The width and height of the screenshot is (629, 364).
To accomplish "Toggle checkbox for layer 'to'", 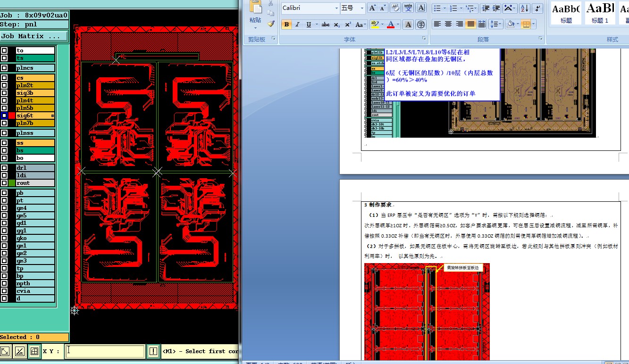I will coord(4,50).
